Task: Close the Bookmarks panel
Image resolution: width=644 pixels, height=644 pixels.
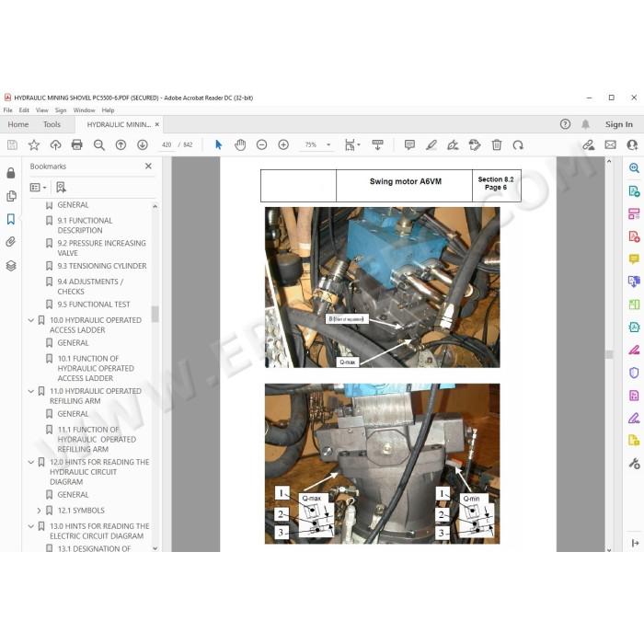Action: coord(148,166)
